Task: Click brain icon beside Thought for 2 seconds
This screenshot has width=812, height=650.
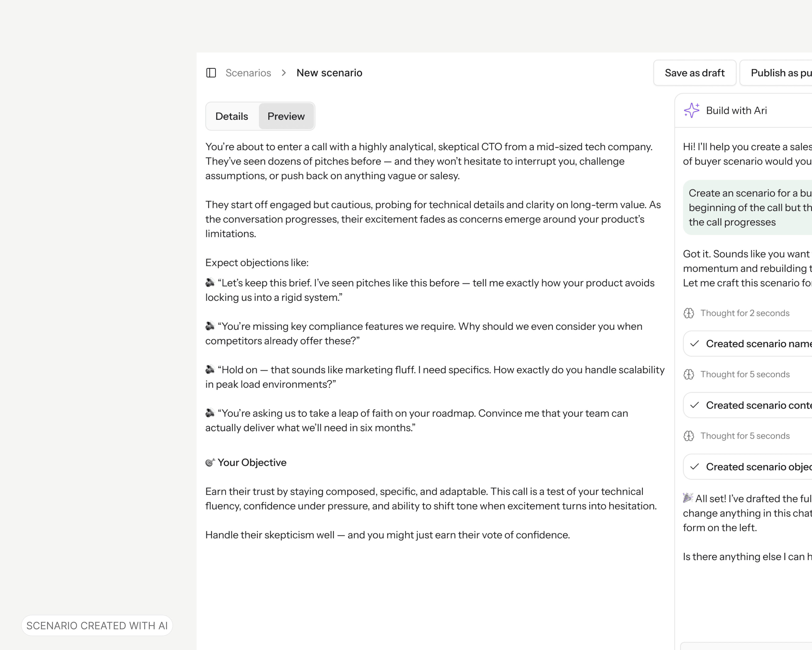Action: click(x=689, y=313)
